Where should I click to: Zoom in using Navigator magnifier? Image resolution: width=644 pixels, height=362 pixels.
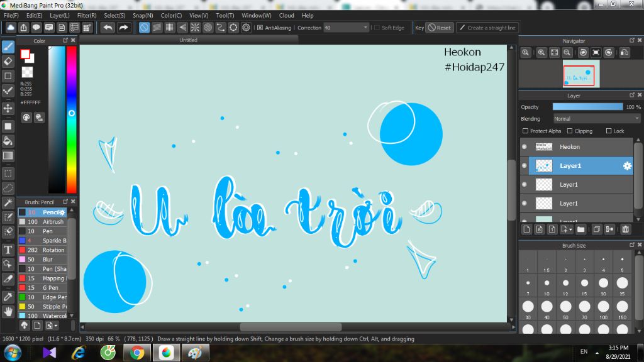(x=541, y=53)
